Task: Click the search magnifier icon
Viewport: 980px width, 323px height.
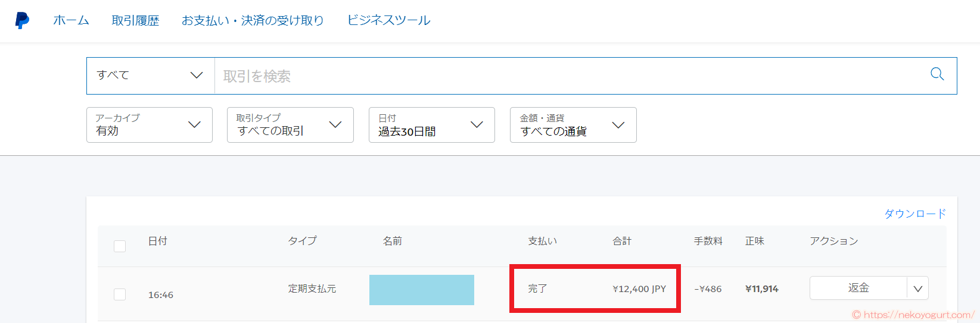Action: point(937,74)
